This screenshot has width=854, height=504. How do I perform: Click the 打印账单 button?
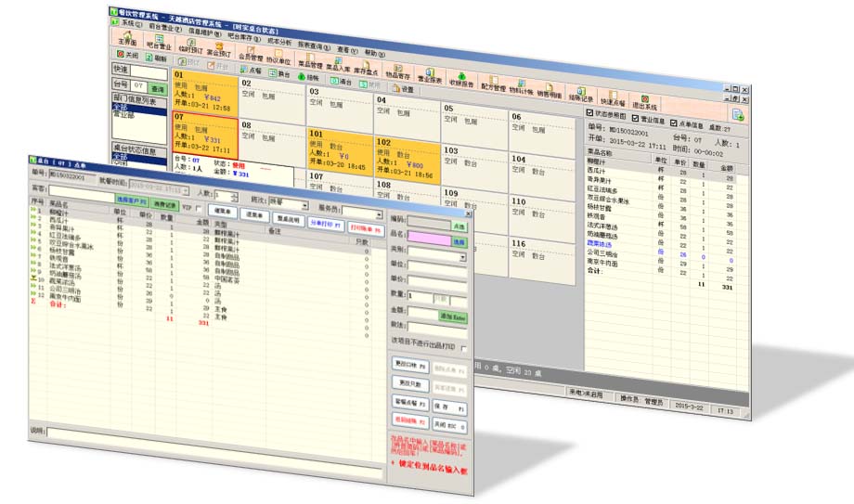[x=366, y=226]
